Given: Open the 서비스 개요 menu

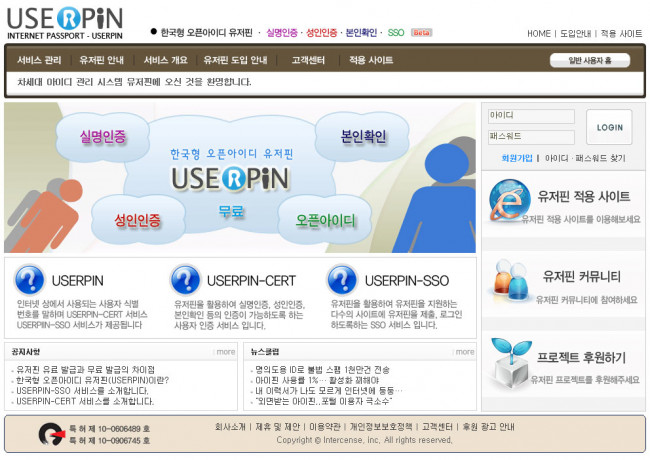Looking at the screenshot, I should click(165, 60).
